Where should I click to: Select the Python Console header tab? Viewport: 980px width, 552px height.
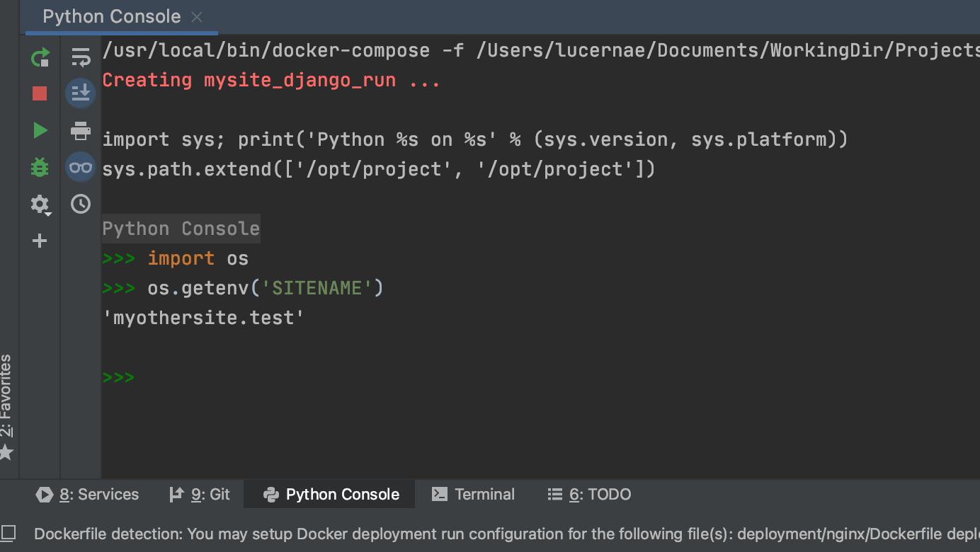[x=111, y=17]
